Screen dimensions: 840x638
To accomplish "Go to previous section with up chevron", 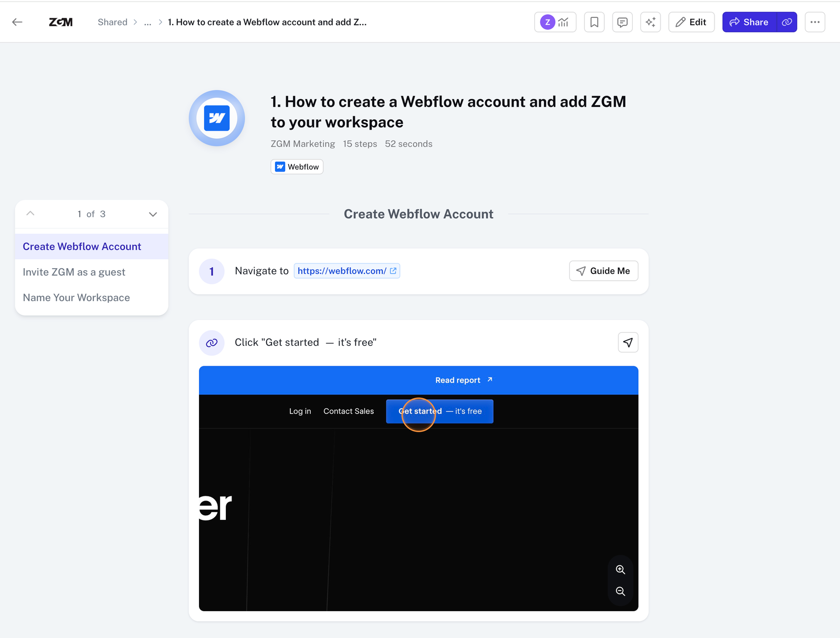I will [30, 214].
